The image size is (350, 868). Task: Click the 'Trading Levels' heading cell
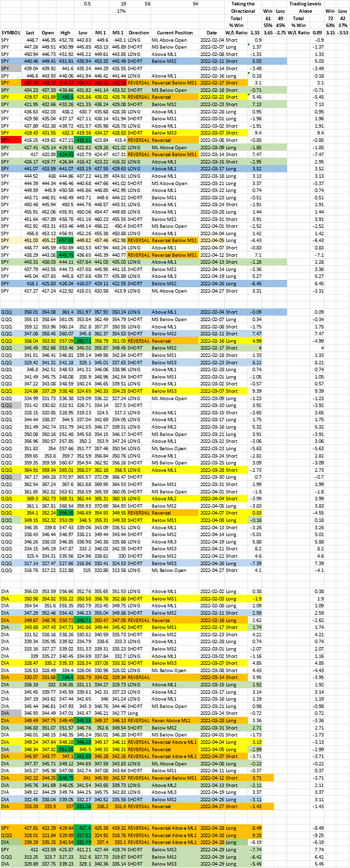pyautogui.click(x=305, y=4)
